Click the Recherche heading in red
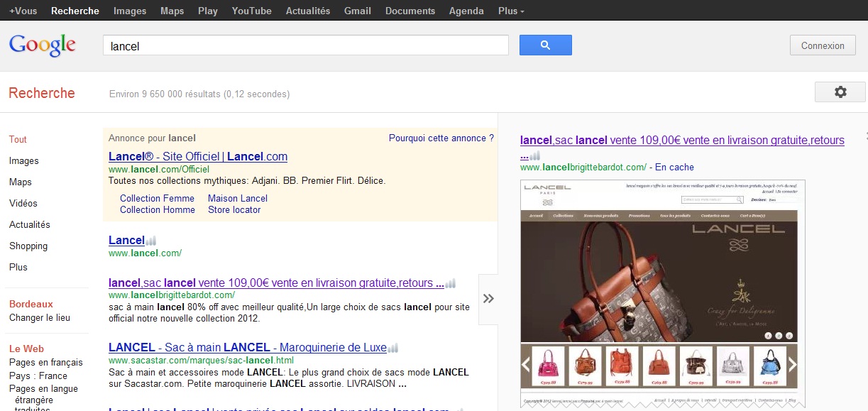 [x=42, y=93]
